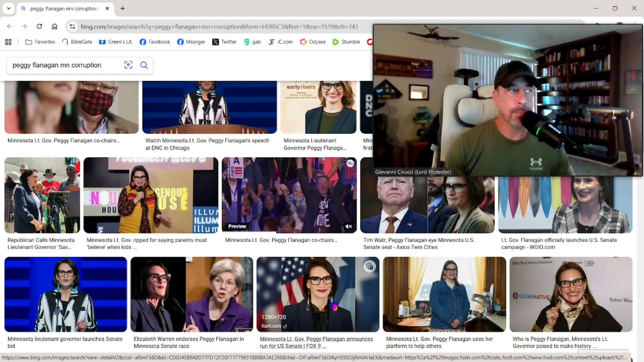Toggle mute on the preview video thumbnail
Screen dimensions: 644x362
349,226
